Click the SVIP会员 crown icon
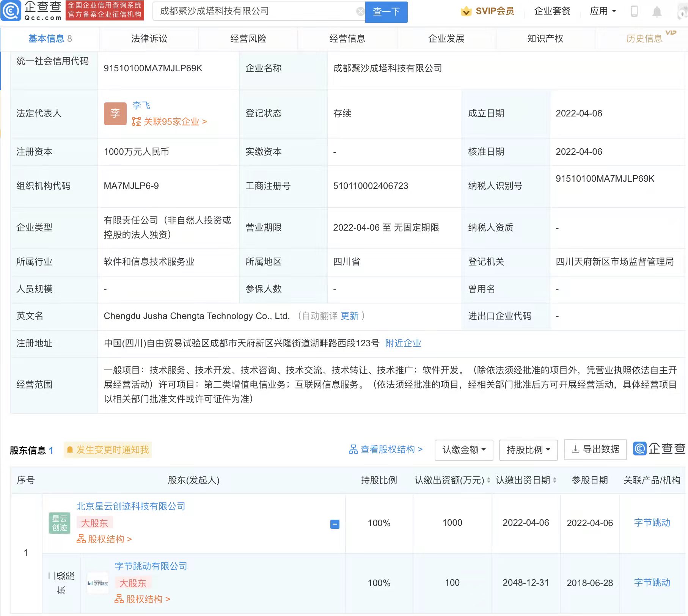 click(x=466, y=11)
